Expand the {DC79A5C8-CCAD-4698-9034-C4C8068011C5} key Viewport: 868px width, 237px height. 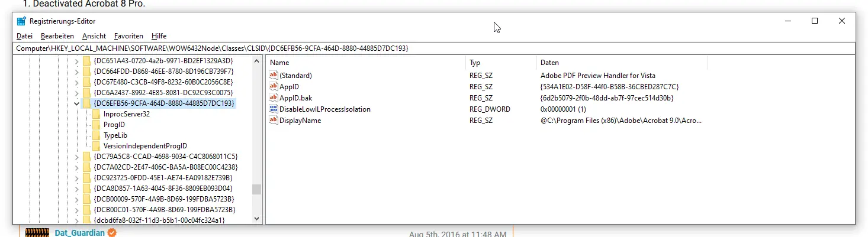(76, 157)
